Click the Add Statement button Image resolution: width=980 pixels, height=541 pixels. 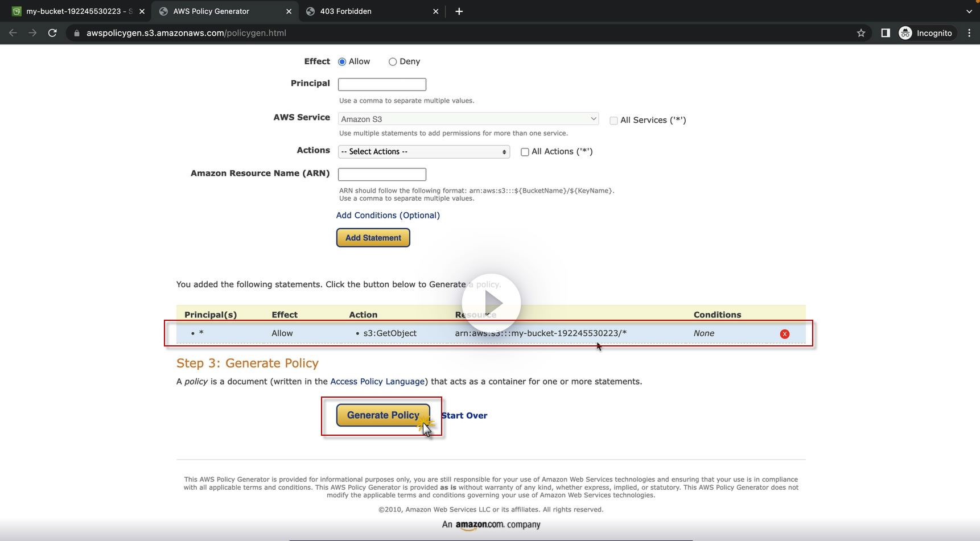373,238
